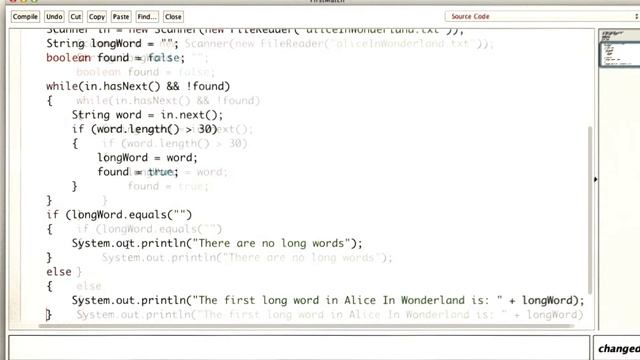This screenshot has height=360, width=640.
Task: Undo the last edit
Action: (54, 17)
